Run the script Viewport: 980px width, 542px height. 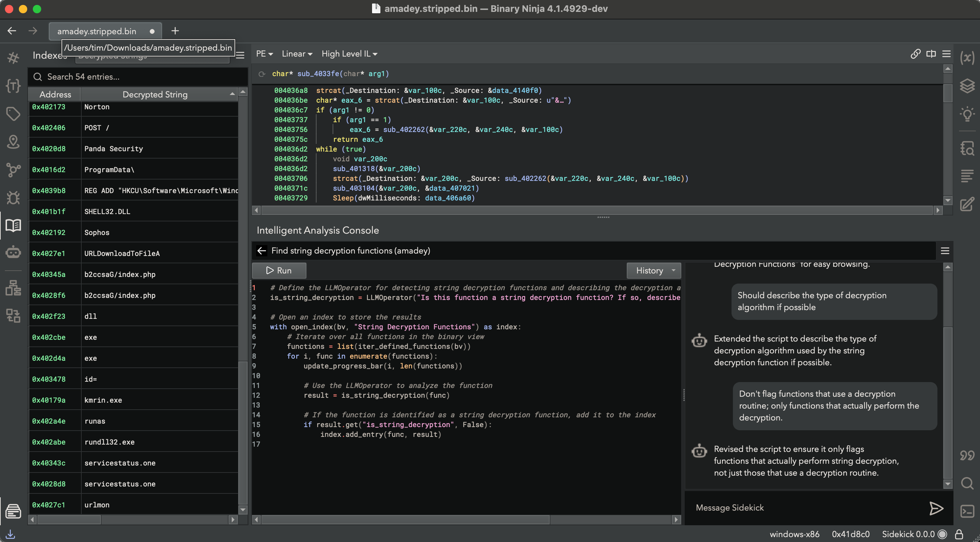point(279,270)
